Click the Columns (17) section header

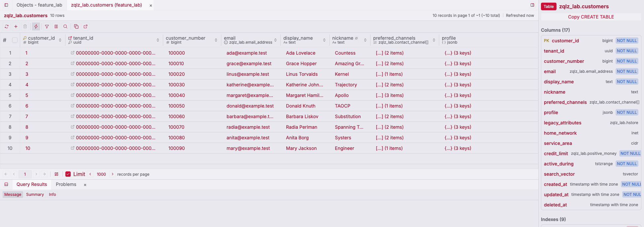click(555, 30)
